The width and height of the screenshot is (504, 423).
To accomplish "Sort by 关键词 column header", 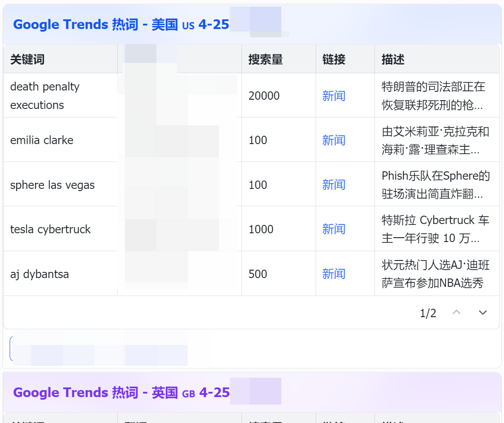I will point(27,59).
